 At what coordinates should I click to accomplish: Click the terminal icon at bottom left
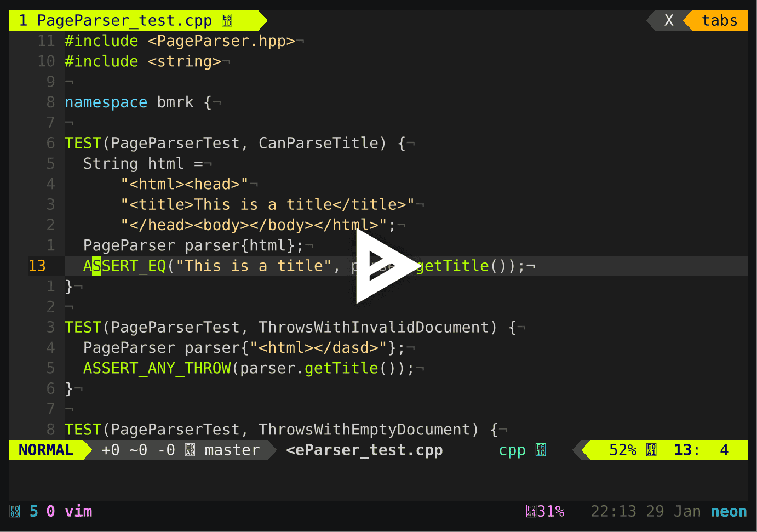click(14, 511)
